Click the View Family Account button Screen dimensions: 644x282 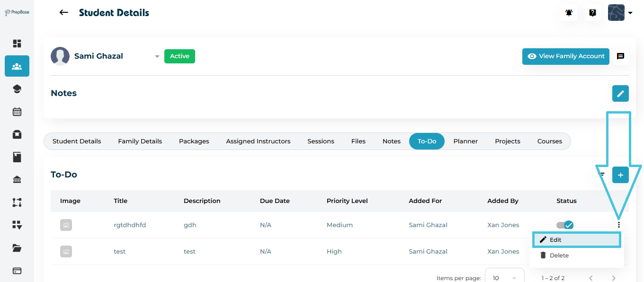[x=565, y=56]
